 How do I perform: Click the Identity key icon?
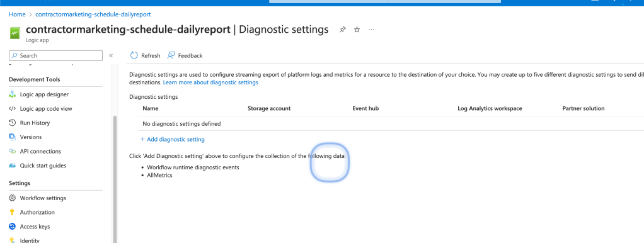tap(13, 240)
